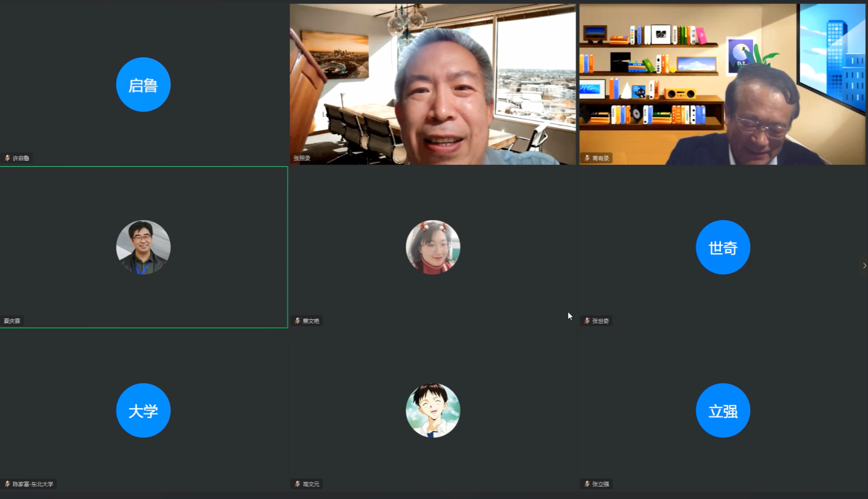Click the blue 大学 avatar circle
This screenshot has height=499, width=868.
point(143,411)
